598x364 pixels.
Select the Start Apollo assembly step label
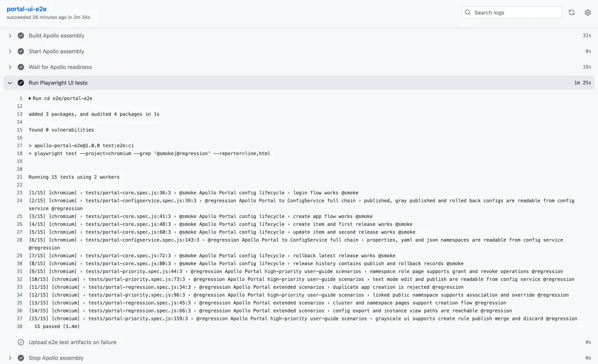[x=56, y=51]
